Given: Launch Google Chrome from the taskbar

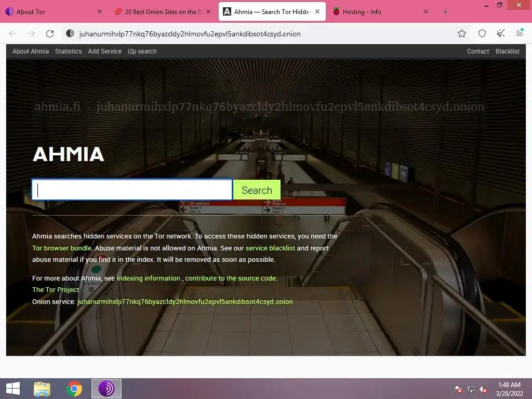Looking at the screenshot, I should click(x=74, y=389).
